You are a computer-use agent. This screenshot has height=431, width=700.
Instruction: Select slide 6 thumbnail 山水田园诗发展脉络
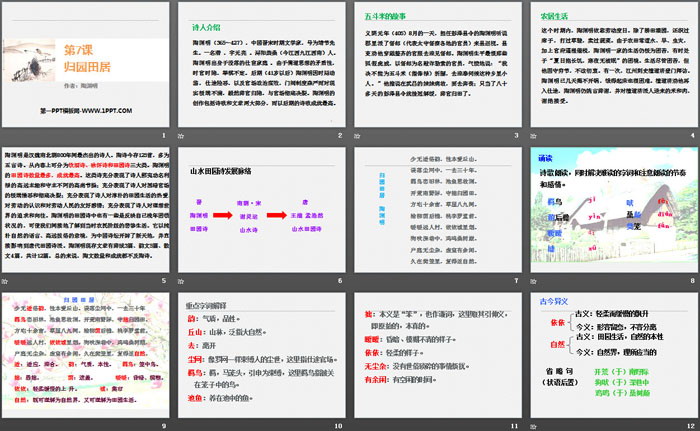click(262, 210)
